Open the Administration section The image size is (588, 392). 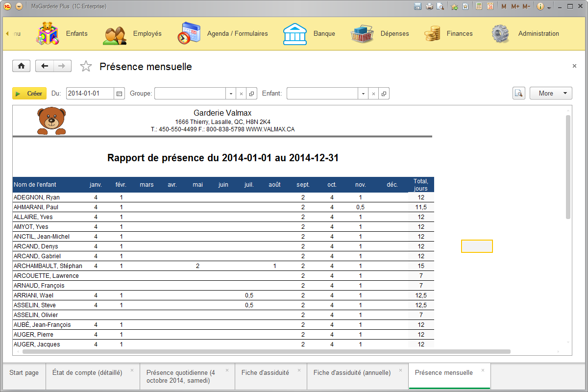[539, 33]
